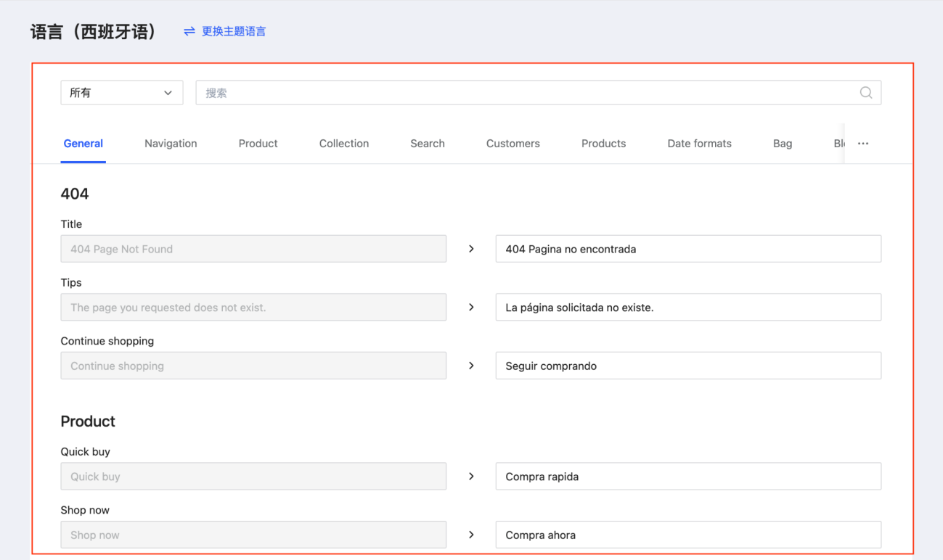Image resolution: width=943 pixels, height=560 pixels.
Task: Click the swap arrows icon beside 更换主题语言
Action: [x=189, y=31]
